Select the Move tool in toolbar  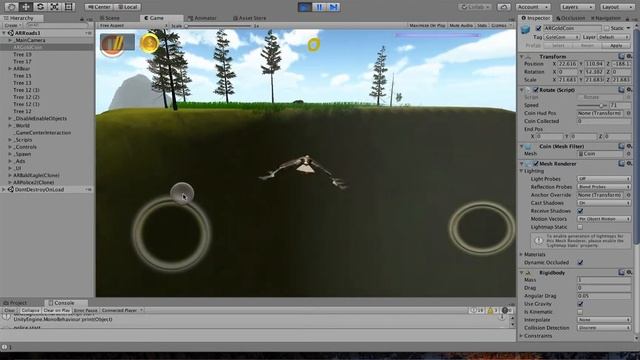coord(26,7)
